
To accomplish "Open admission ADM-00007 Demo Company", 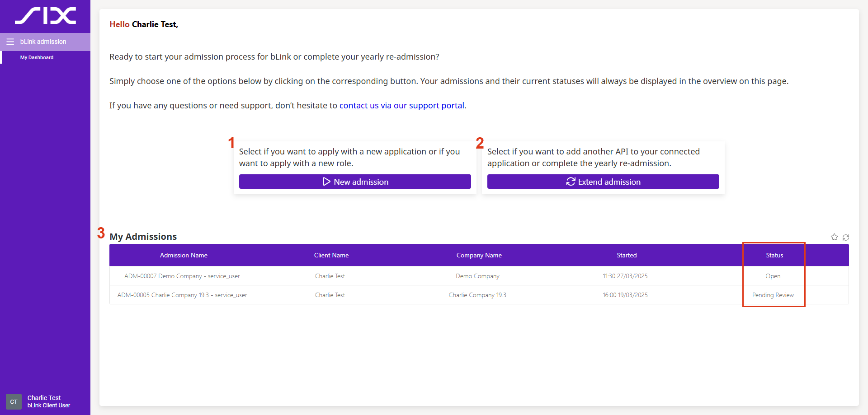I will [x=182, y=276].
